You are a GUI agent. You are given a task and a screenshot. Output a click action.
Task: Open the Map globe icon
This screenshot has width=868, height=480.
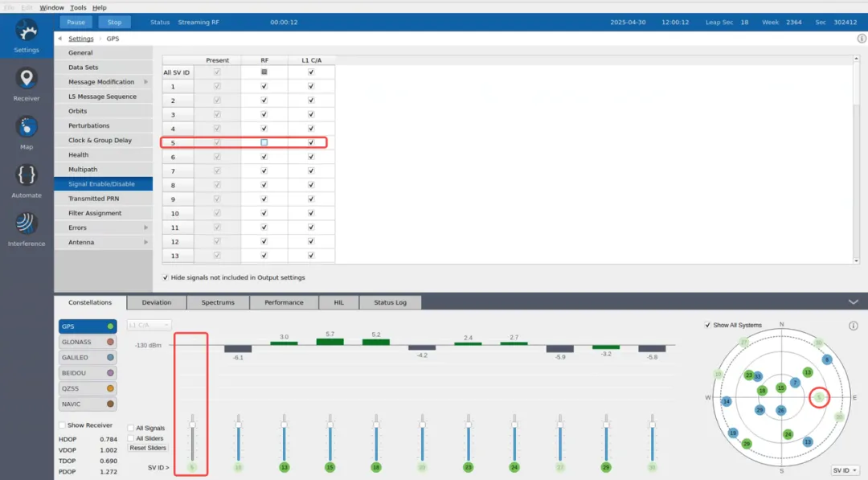[27, 127]
